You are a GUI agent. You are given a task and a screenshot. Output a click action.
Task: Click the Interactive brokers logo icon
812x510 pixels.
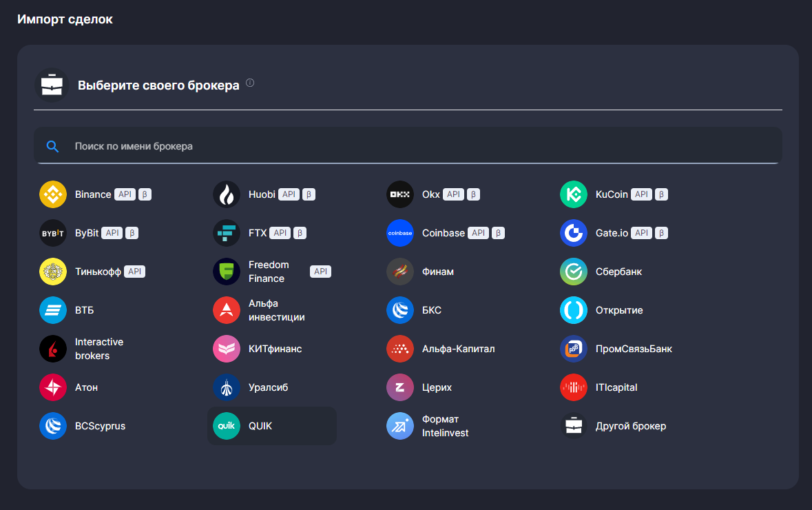(53, 349)
